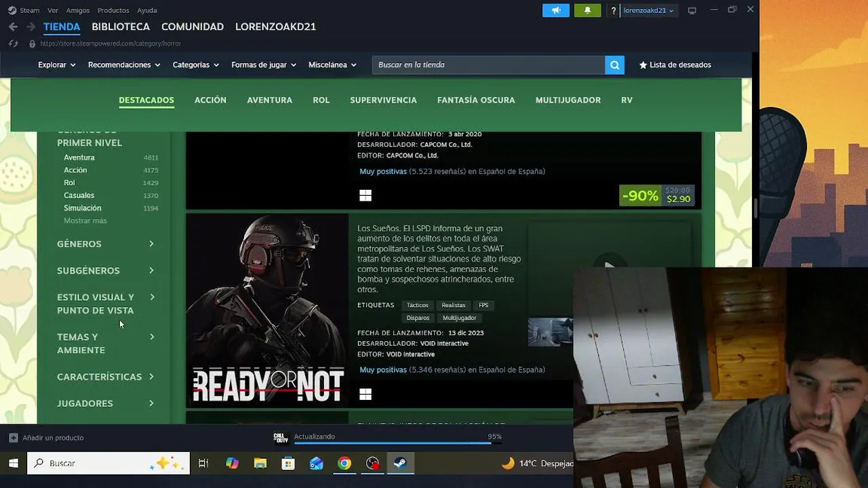Expand the GÉNEROS filter section
Screen dimensions: 868x488
[105, 244]
